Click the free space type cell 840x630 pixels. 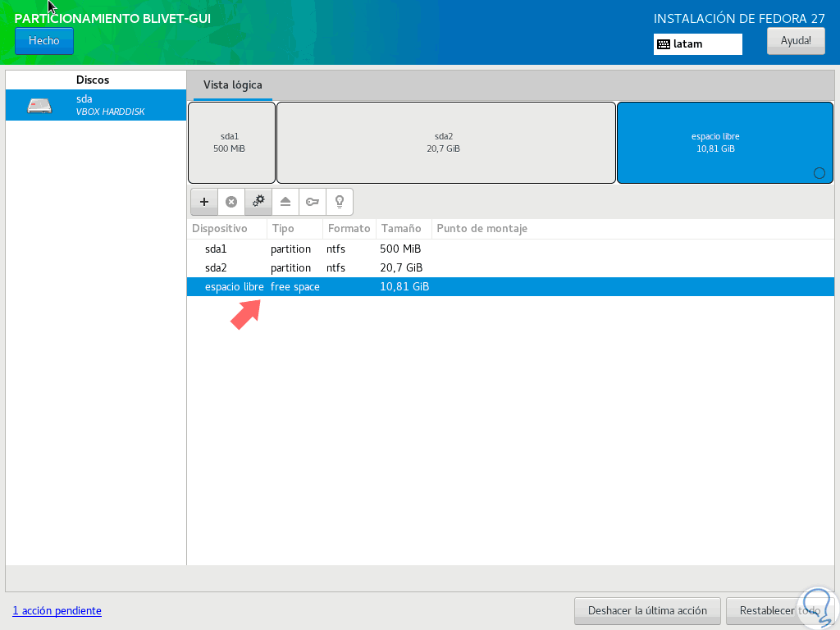[x=294, y=287]
